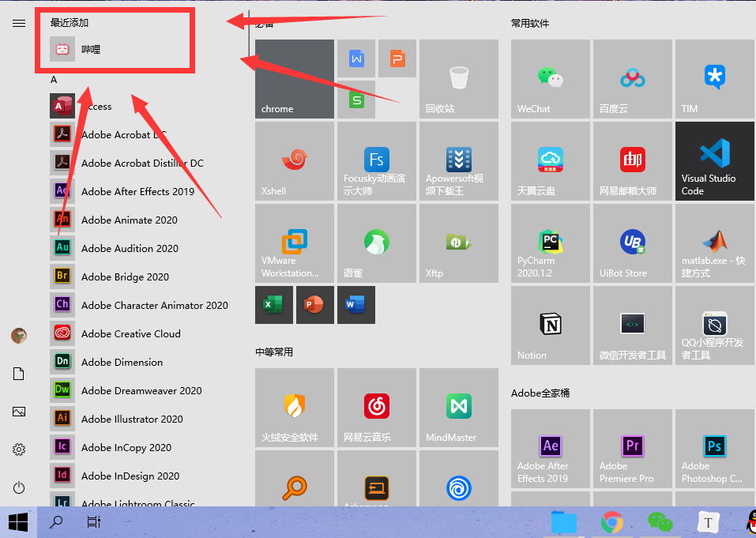
Task: Open the 语雀 tile
Action: pyautogui.click(x=377, y=243)
